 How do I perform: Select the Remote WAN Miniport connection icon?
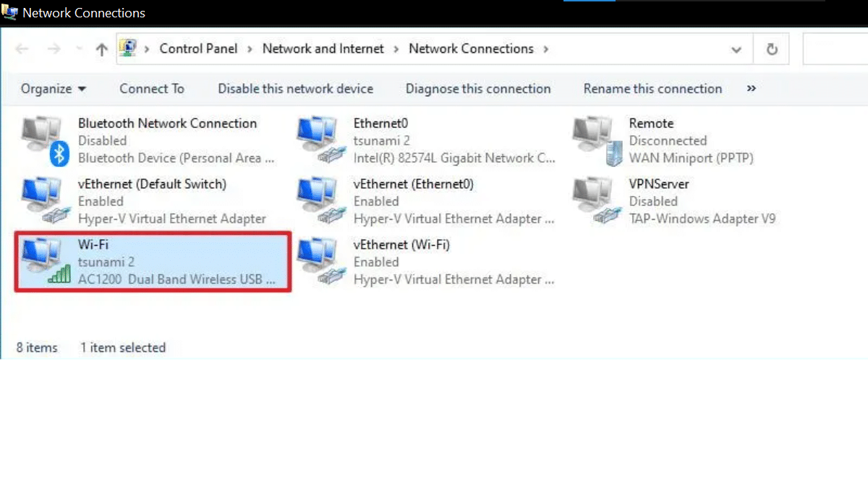597,141
